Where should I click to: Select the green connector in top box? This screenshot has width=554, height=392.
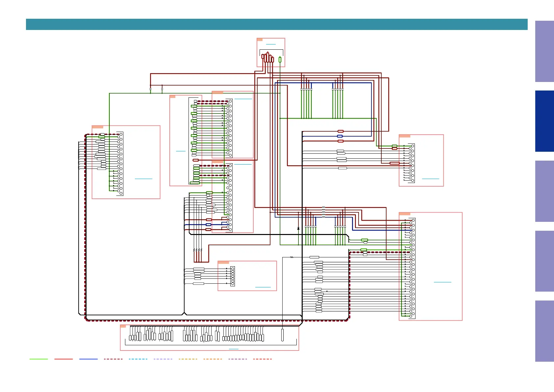tap(280, 60)
